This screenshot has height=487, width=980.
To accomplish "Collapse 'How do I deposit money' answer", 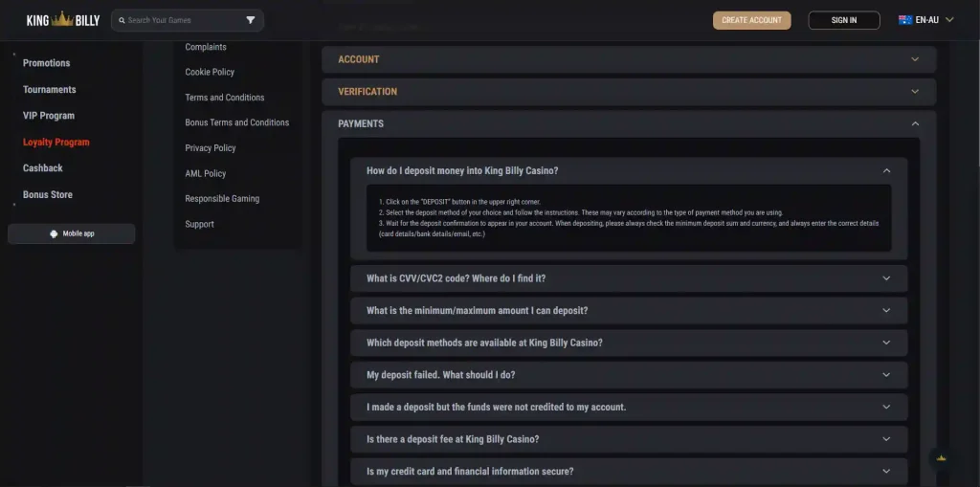I will [x=629, y=170].
